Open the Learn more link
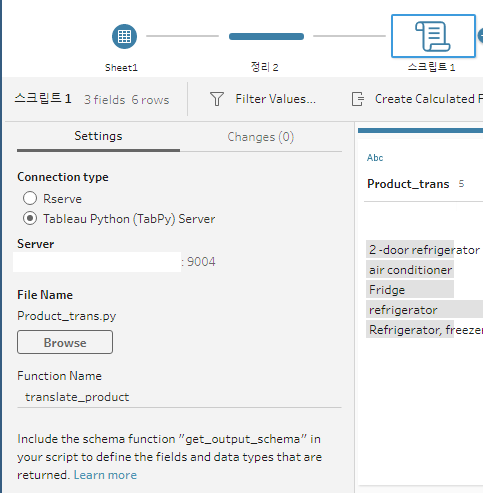The height and width of the screenshot is (493, 483). [105, 475]
